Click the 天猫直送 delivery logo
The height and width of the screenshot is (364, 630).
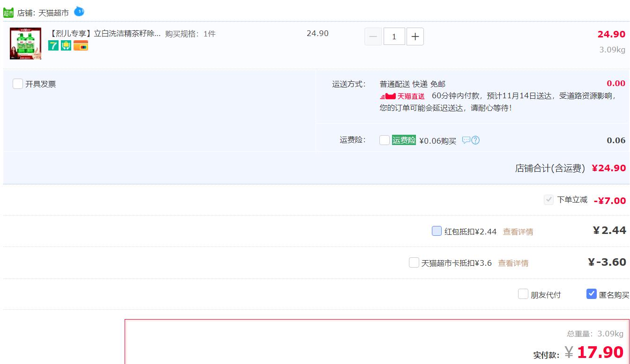click(x=402, y=96)
